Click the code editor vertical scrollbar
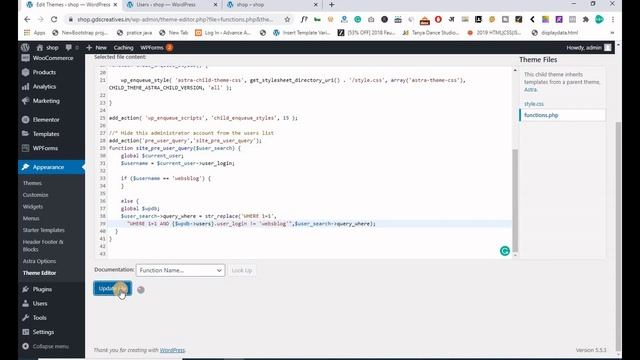The width and height of the screenshot is (640, 360). 515,200
